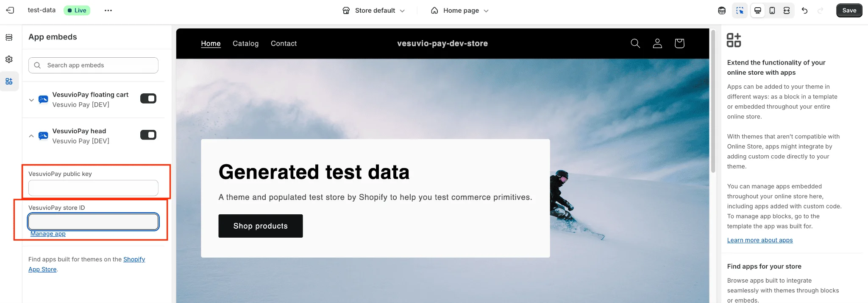Open the three-dot more actions menu
868x303 pixels.
[108, 10]
